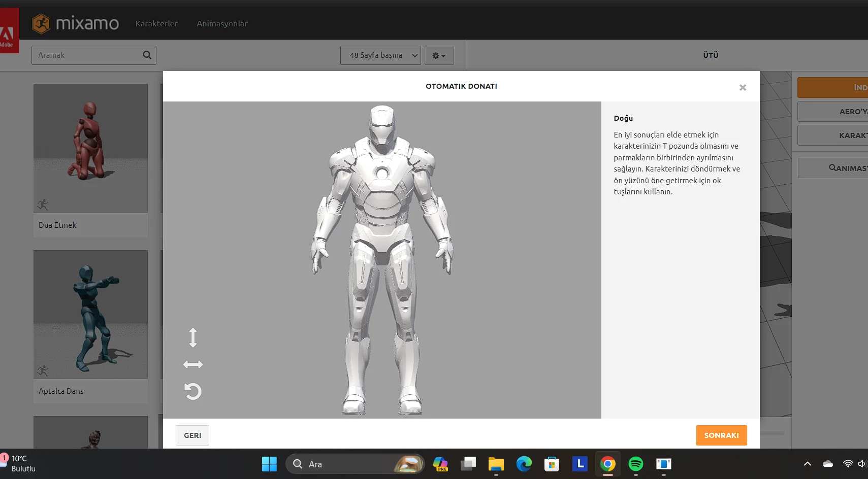Click the horizontal rotate arrow icon
Image resolution: width=868 pixels, height=479 pixels.
point(192,365)
